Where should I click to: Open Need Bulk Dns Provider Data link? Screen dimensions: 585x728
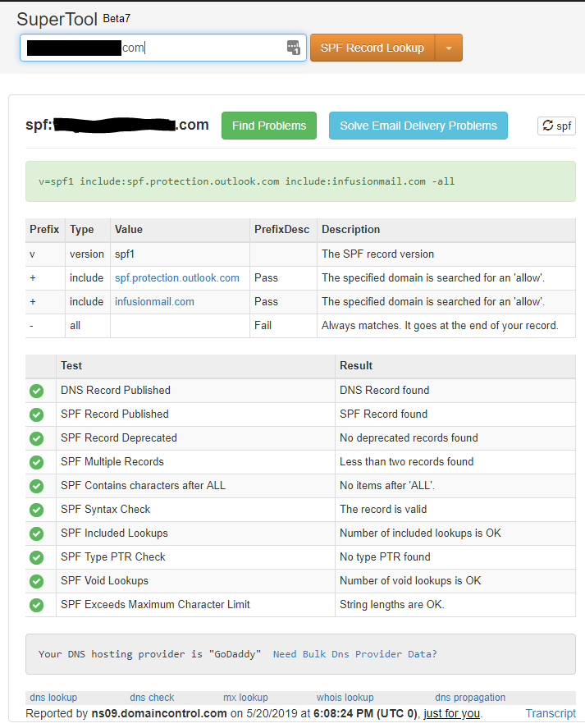[354, 653]
